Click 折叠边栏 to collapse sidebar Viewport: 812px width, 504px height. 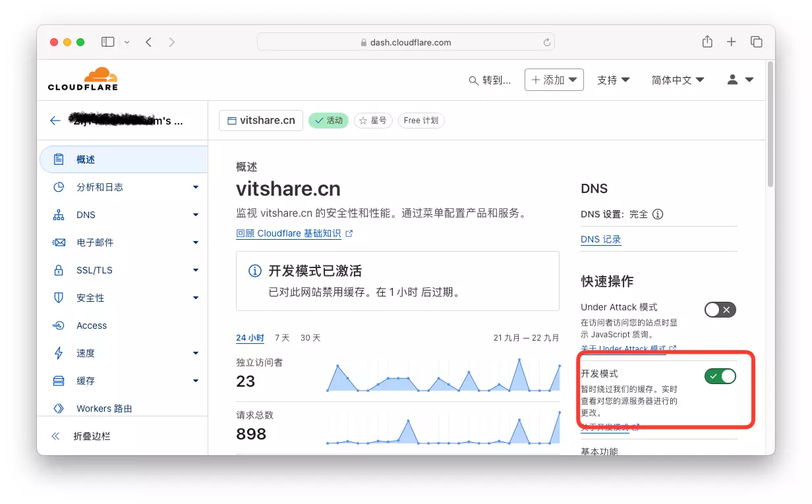(92, 436)
